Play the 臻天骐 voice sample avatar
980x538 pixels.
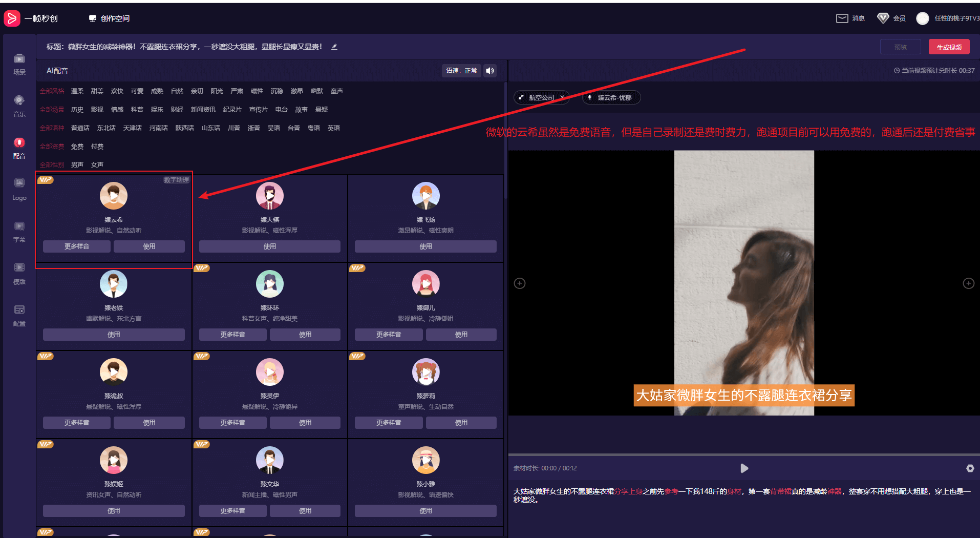pyautogui.click(x=270, y=196)
